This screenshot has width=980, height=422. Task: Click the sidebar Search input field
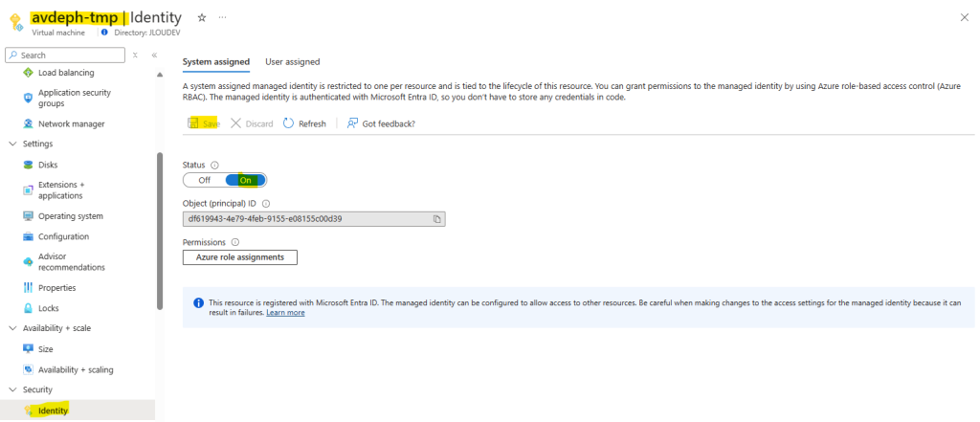point(65,55)
